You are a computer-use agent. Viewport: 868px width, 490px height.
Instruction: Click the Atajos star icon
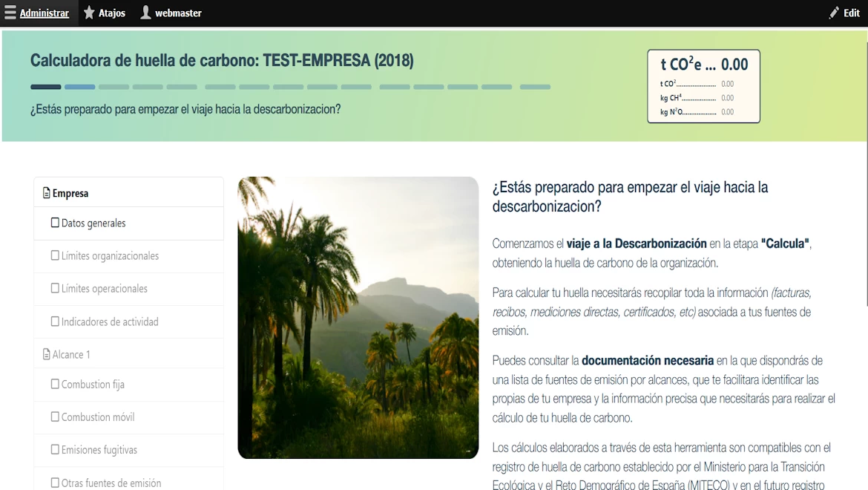tap(89, 13)
